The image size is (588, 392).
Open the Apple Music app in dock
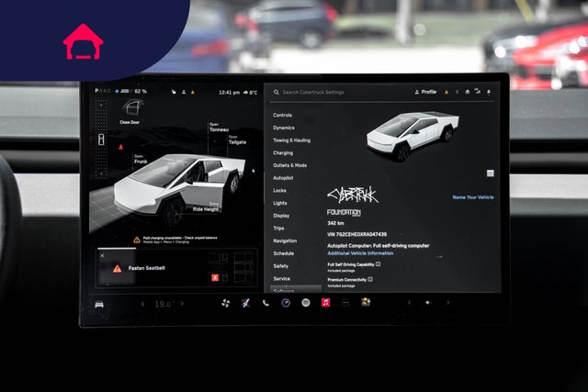point(326,302)
